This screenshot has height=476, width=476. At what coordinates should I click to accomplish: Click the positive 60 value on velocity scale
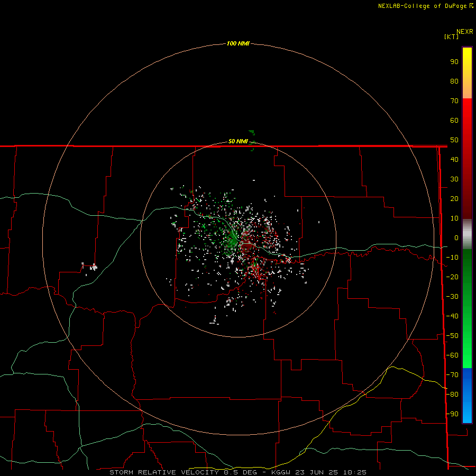(x=454, y=120)
